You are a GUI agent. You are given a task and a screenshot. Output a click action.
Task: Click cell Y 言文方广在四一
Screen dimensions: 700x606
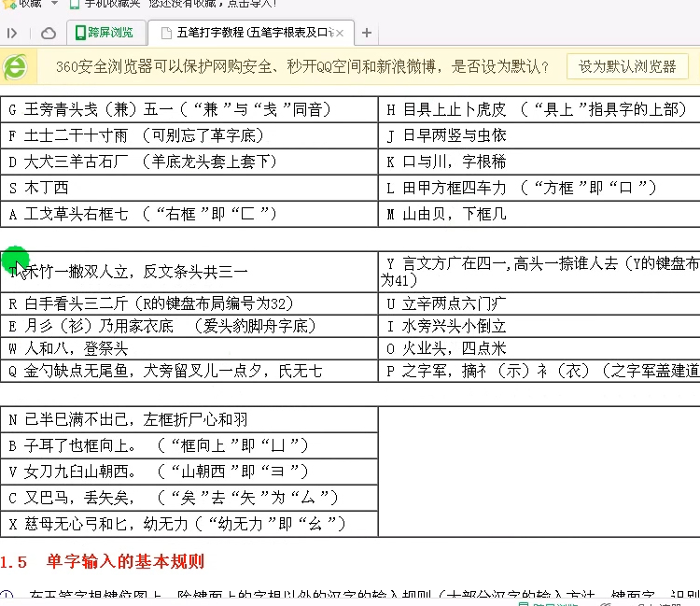[x=539, y=272]
